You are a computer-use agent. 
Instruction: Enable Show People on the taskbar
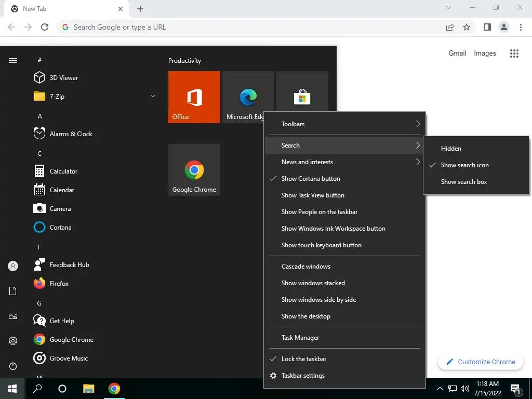click(344, 212)
